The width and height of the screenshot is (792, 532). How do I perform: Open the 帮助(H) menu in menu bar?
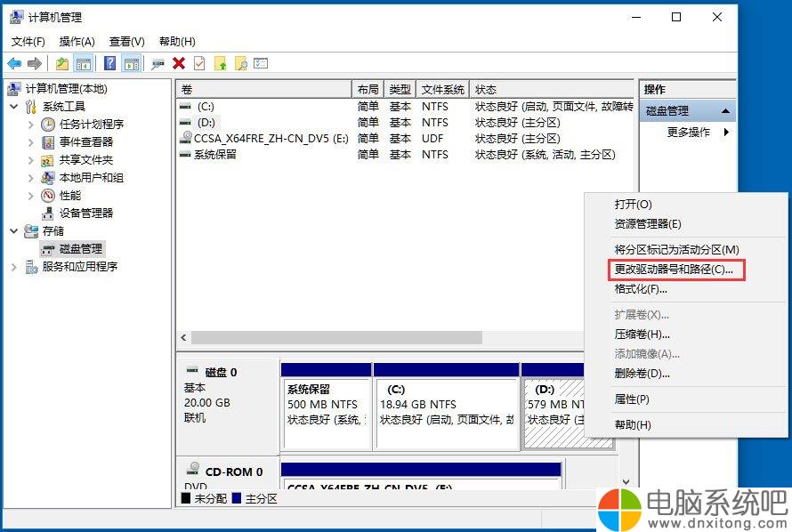click(x=177, y=42)
